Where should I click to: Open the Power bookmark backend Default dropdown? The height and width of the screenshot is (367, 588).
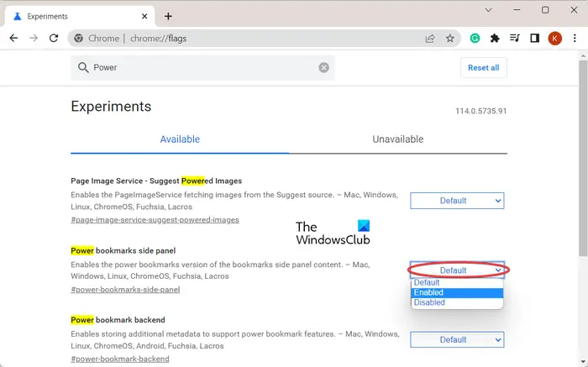[457, 339]
